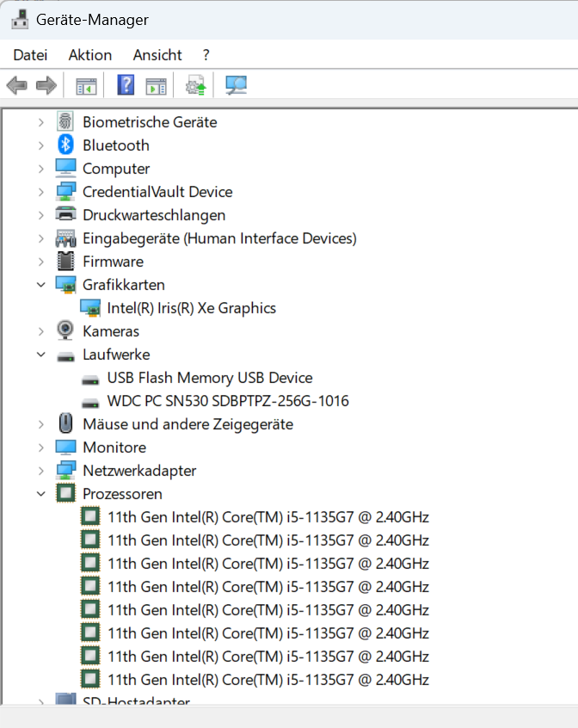Expand the Eingabegeräte (Human Interface Devices) node
Viewport: 578px width, 728px height.
tap(40, 238)
